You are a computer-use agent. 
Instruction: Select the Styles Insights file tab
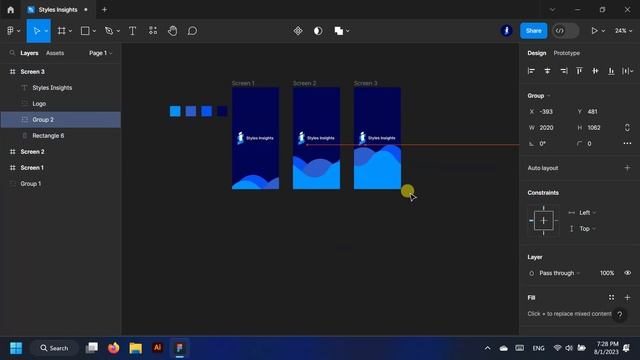[58, 9]
